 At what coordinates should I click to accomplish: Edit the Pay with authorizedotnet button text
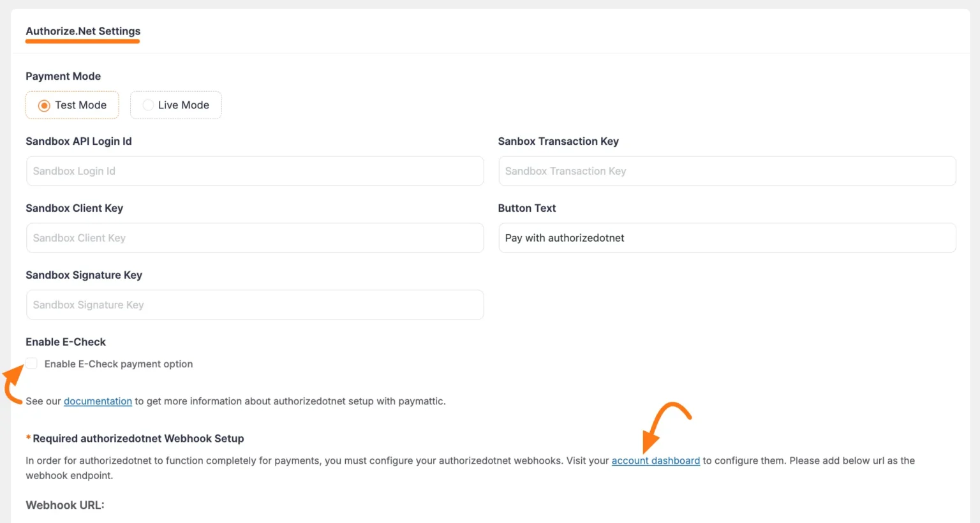point(727,237)
